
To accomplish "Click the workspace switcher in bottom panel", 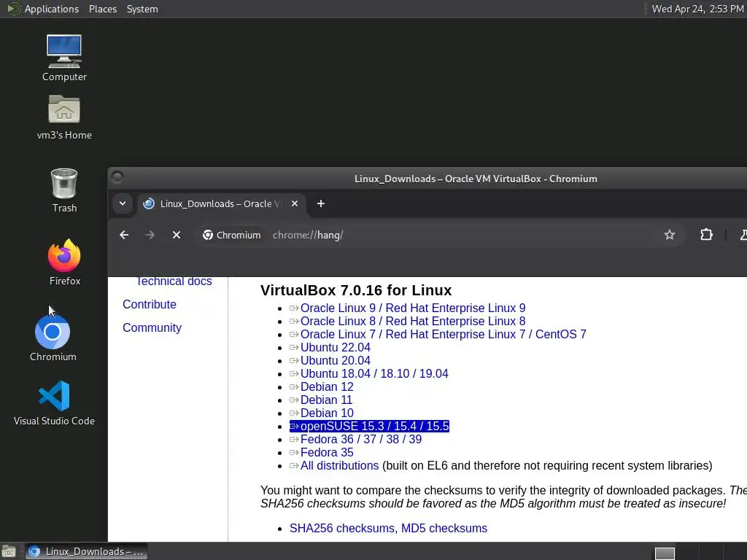I will click(x=665, y=553).
